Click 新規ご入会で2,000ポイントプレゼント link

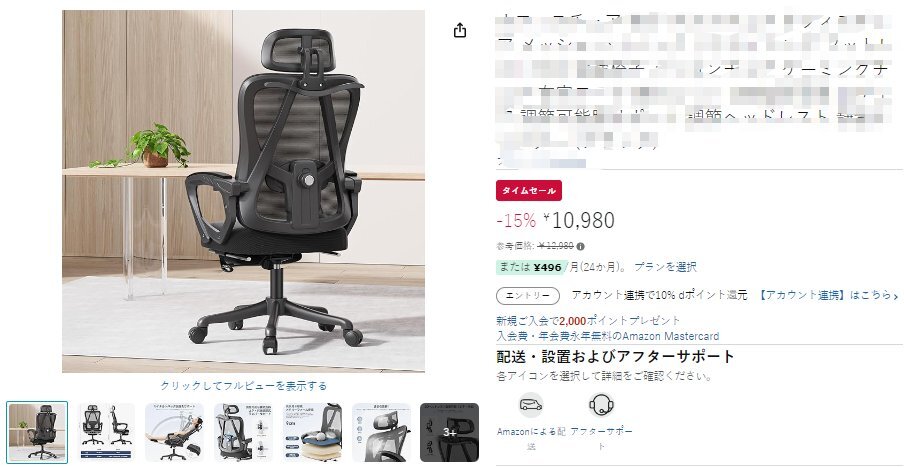pos(588,321)
